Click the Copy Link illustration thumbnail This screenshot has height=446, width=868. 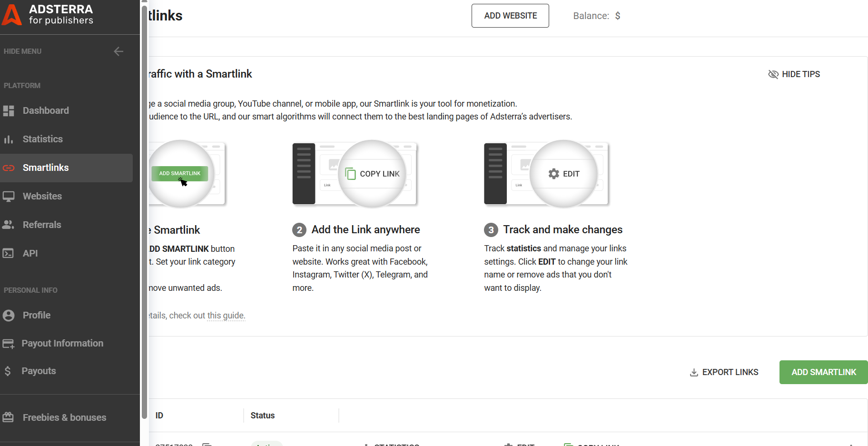pyautogui.click(x=355, y=174)
